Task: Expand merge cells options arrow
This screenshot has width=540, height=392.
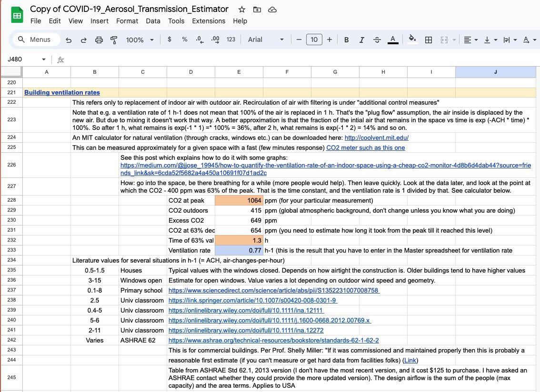Action: 454,40
